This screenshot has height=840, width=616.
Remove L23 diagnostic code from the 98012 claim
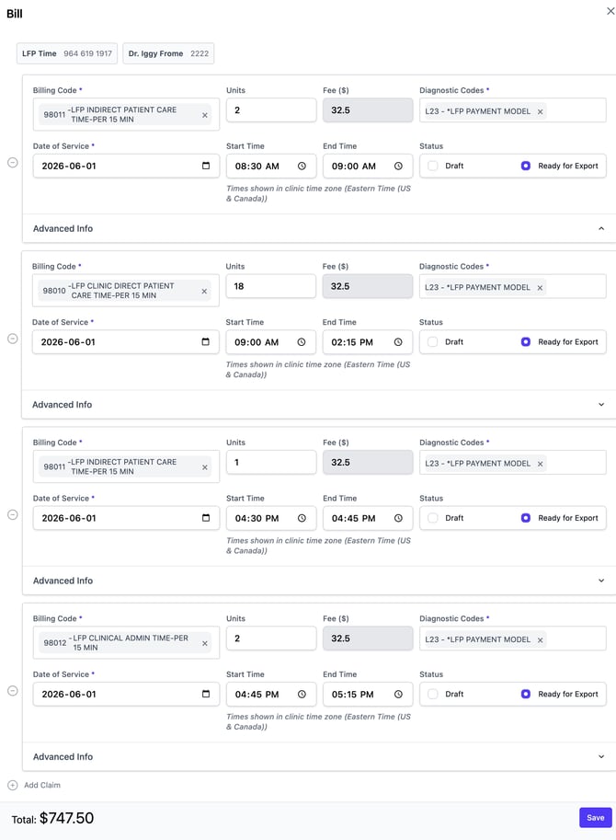tap(540, 640)
